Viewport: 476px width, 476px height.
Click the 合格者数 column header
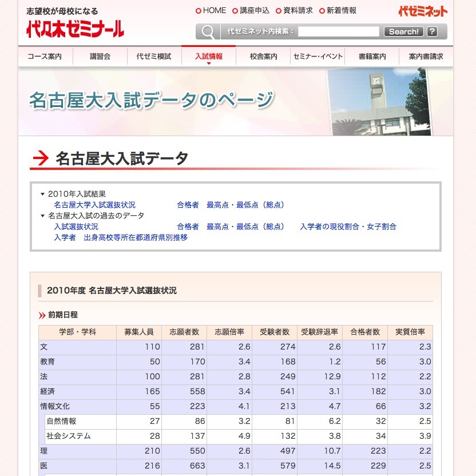click(x=365, y=332)
